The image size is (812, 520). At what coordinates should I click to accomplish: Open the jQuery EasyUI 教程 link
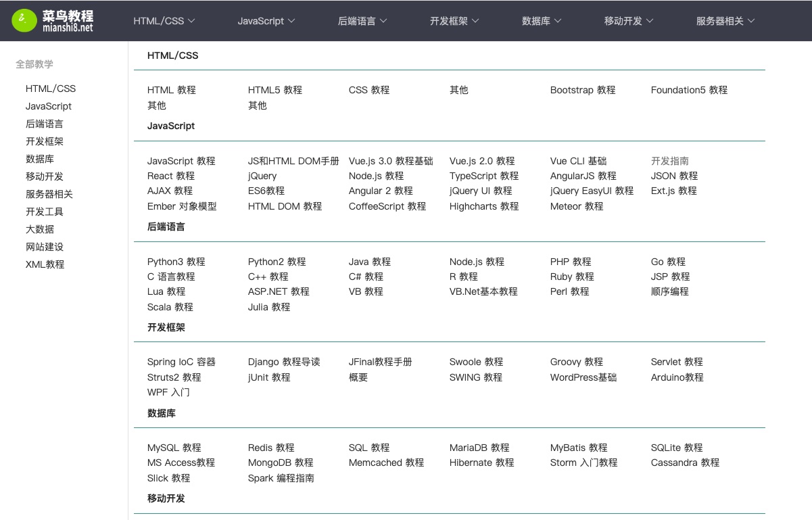coord(592,191)
